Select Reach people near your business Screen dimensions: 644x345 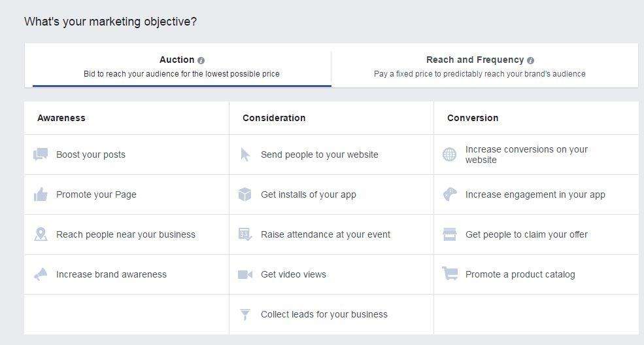pos(126,234)
